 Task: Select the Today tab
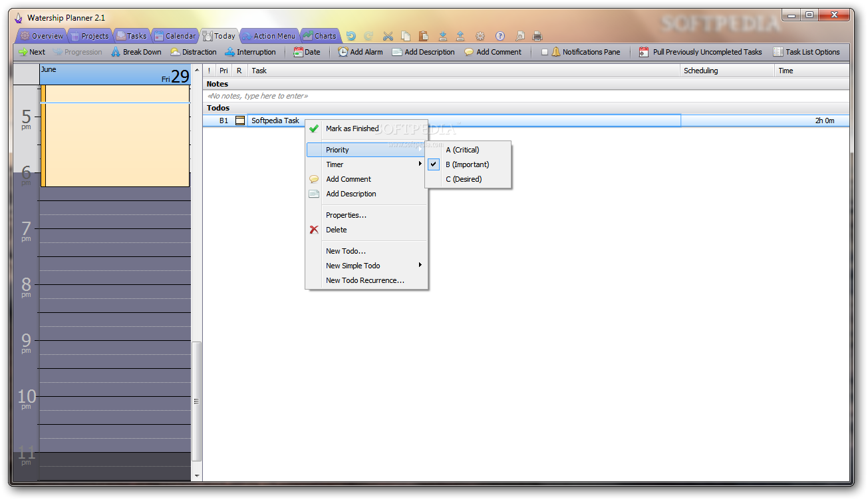coord(219,36)
